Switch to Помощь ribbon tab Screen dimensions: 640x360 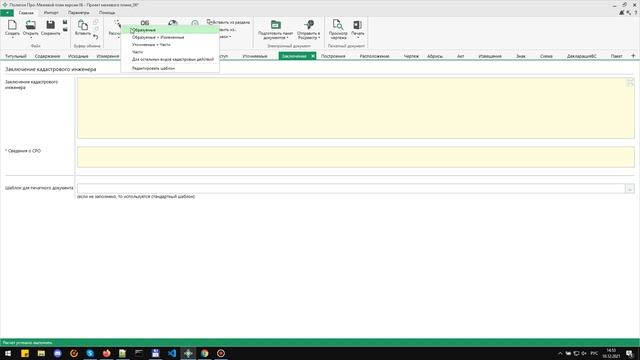[107, 13]
